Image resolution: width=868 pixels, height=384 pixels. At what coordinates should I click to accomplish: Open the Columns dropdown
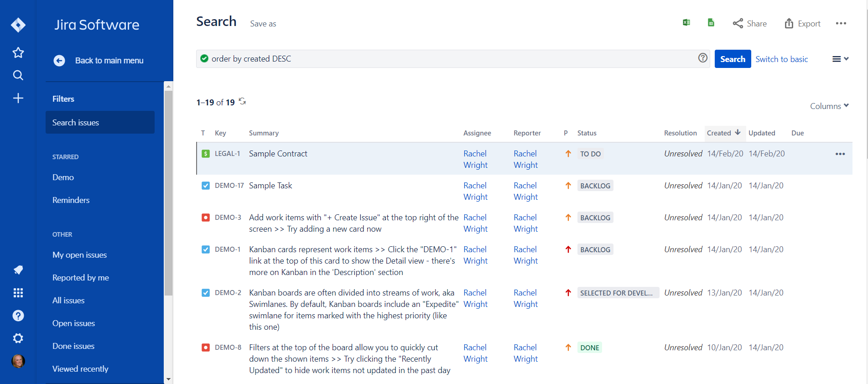(829, 106)
